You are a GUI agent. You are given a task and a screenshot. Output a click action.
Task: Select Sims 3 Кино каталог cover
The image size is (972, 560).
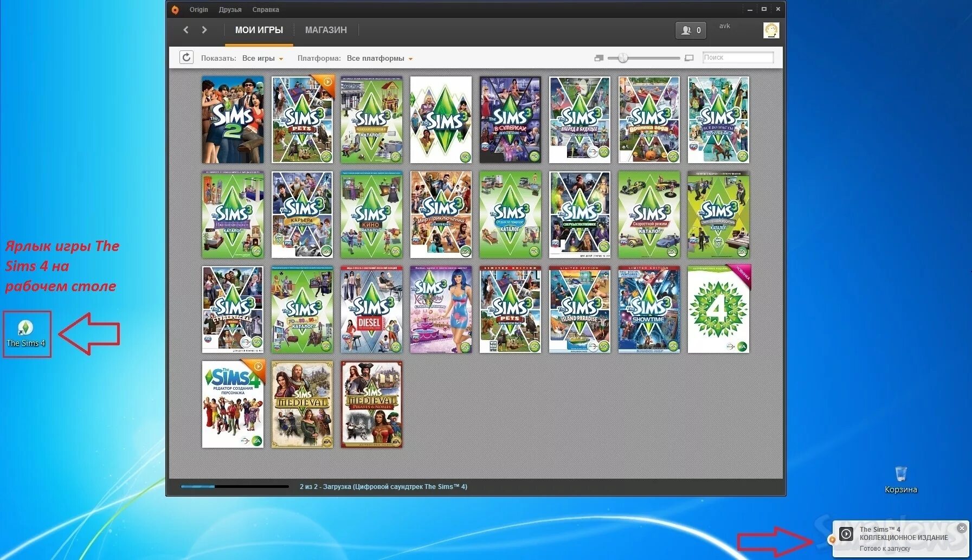[371, 215]
